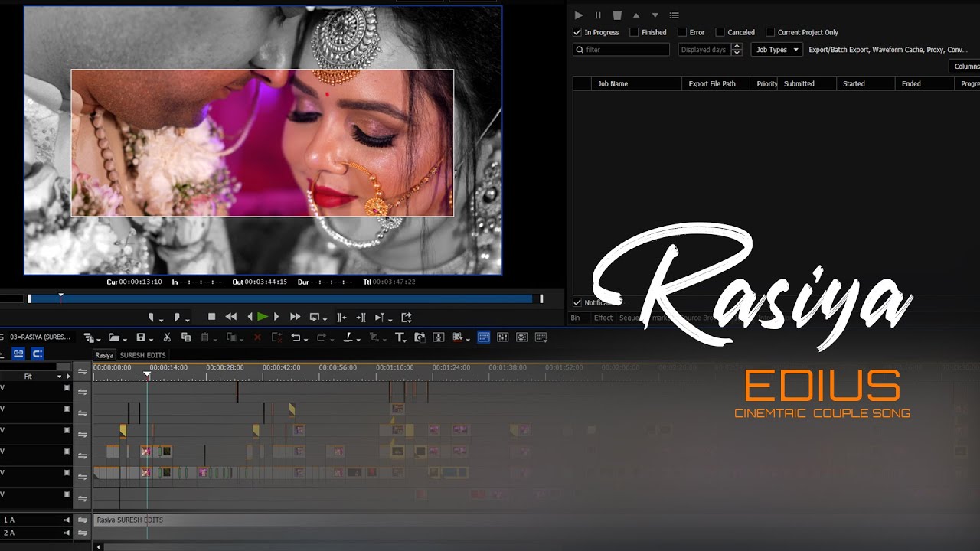Delete job with trash icon in job panel
Screen dimensions: 980x551
pyautogui.click(x=617, y=15)
